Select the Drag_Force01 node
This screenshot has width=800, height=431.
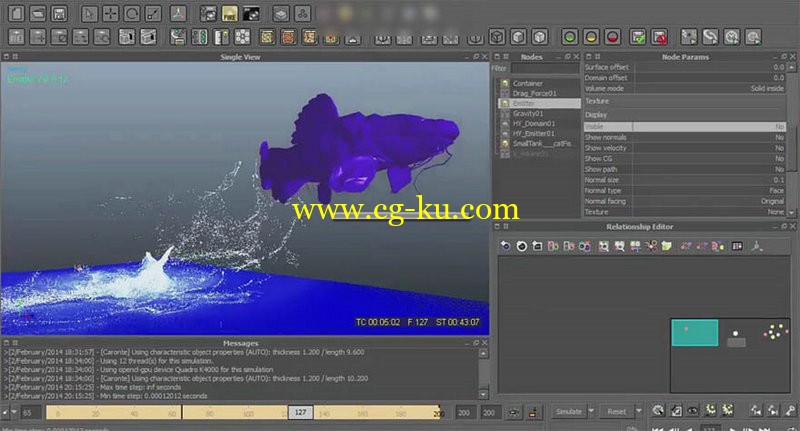(534, 93)
